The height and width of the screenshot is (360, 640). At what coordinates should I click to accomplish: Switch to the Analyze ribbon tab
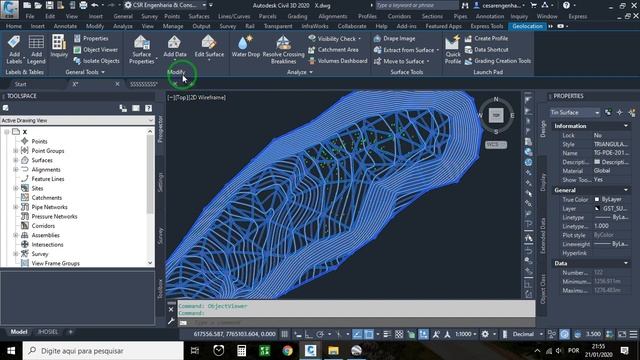coord(122,26)
